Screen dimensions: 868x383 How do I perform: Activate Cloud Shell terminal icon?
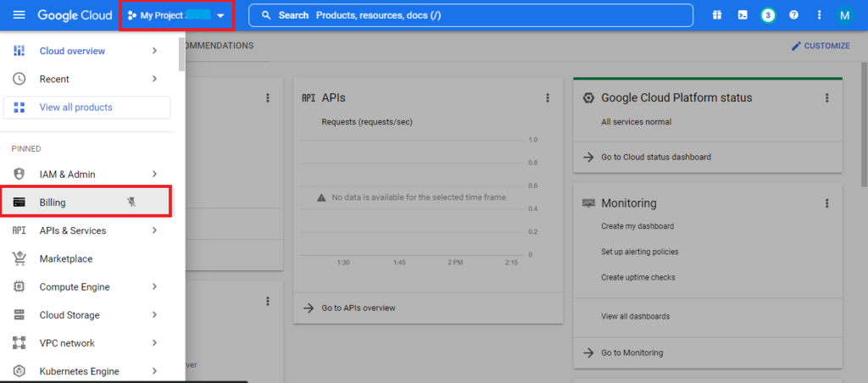click(x=743, y=15)
